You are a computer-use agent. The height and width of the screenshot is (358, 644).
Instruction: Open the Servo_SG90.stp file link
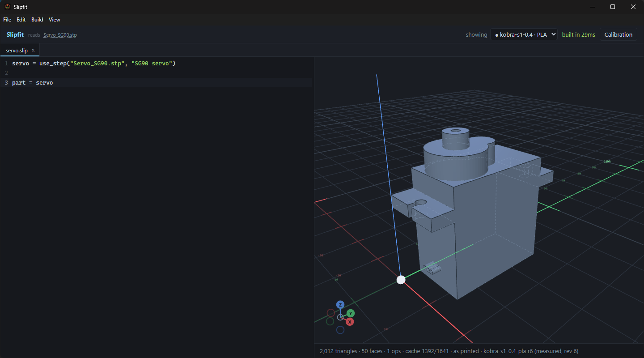pos(60,35)
